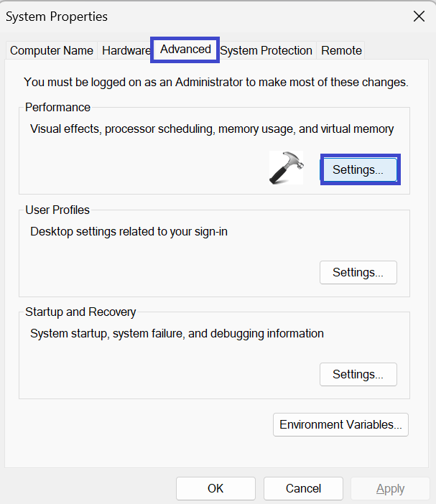Select the Advanced tab

[x=185, y=50]
